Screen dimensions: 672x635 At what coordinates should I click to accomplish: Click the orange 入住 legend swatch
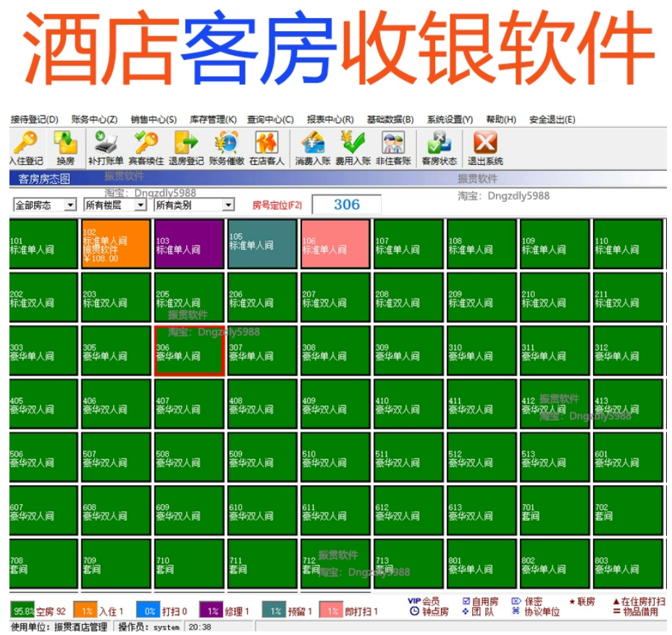(85, 610)
